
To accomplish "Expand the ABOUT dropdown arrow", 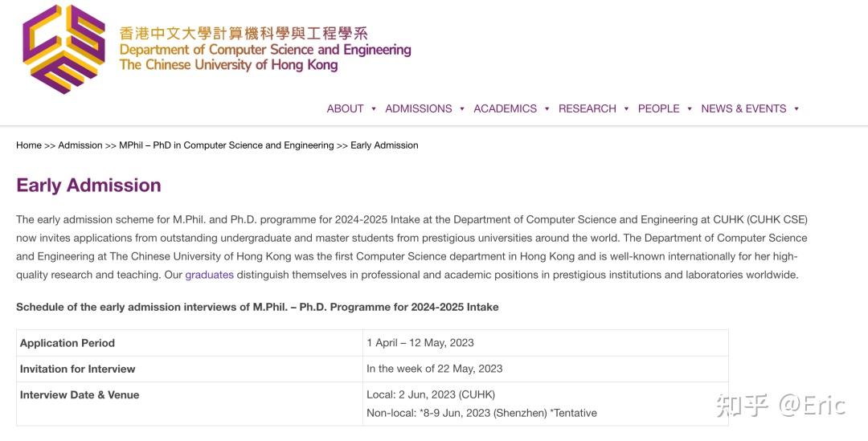I will point(373,109).
